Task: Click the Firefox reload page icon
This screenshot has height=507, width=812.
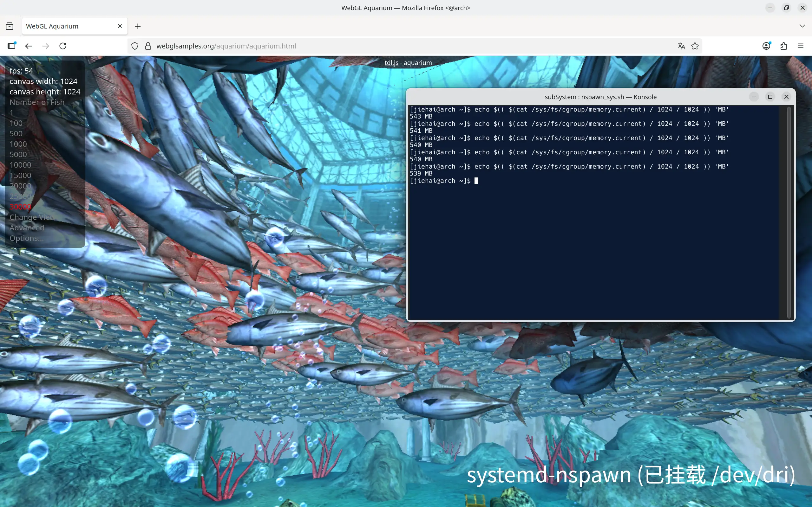Action: (x=63, y=46)
